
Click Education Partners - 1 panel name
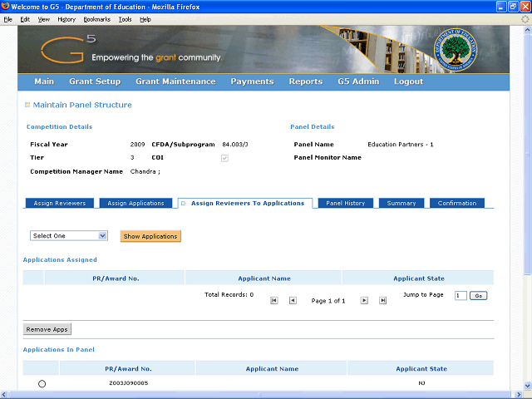point(401,145)
